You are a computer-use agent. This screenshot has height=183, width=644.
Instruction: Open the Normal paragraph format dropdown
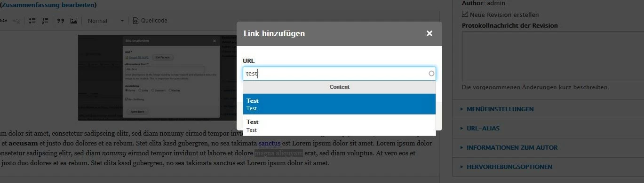pos(105,21)
